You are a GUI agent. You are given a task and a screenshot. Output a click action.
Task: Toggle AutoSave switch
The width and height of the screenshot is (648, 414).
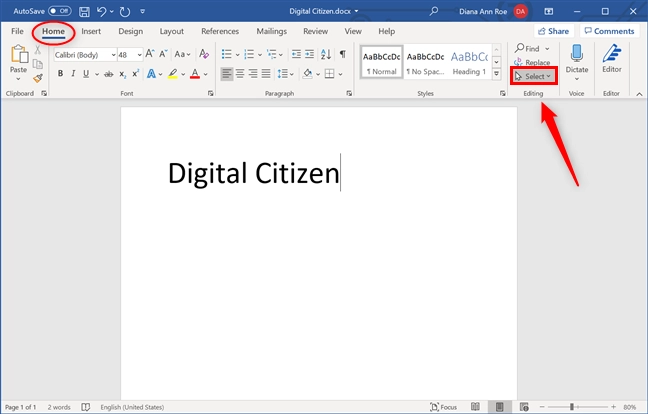pyautogui.click(x=60, y=11)
